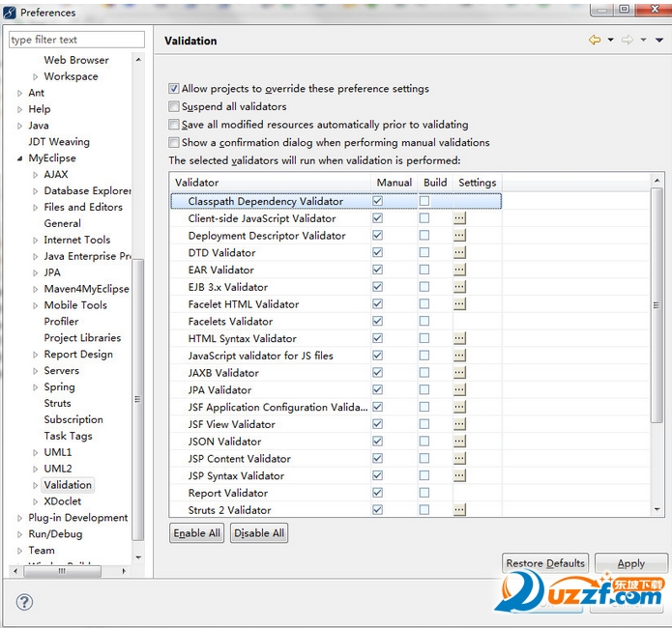Open settings for Struts 2 Validator
672x628 pixels.
tap(459, 509)
